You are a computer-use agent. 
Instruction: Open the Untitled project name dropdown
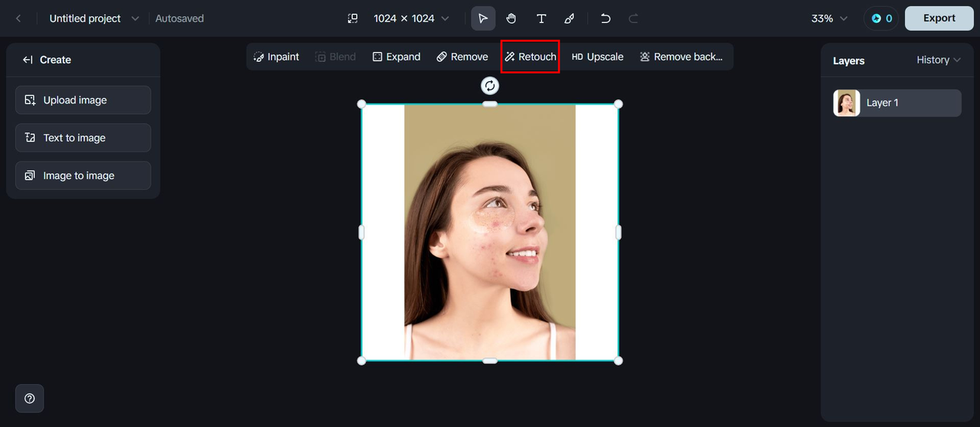pos(94,18)
